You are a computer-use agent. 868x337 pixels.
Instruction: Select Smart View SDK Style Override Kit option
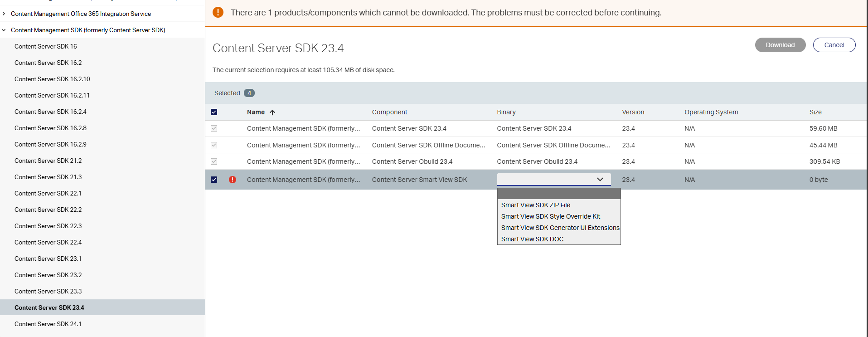(559, 216)
